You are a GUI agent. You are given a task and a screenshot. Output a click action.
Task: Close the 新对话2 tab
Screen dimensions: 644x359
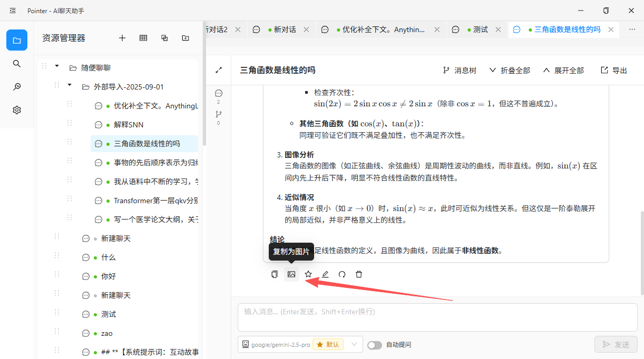pyautogui.click(x=238, y=29)
